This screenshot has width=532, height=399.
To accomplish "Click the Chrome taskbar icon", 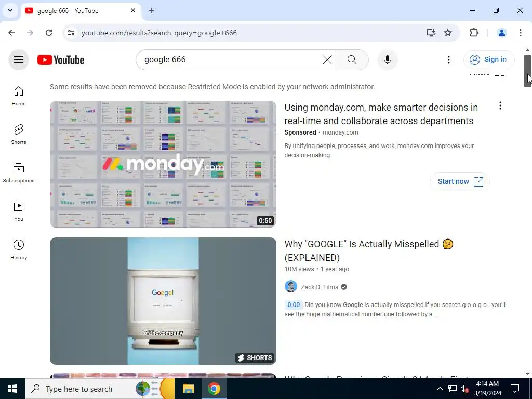I will point(214,389).
